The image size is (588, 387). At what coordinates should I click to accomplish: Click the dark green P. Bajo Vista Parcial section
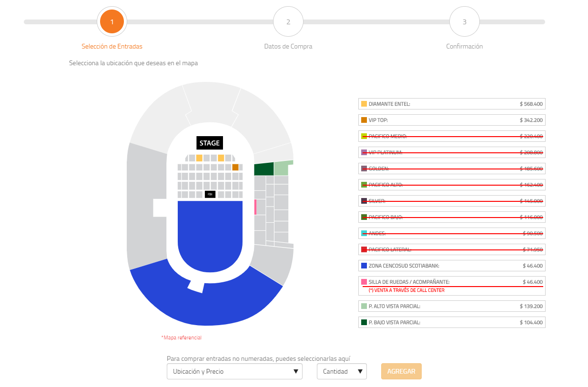264,169
